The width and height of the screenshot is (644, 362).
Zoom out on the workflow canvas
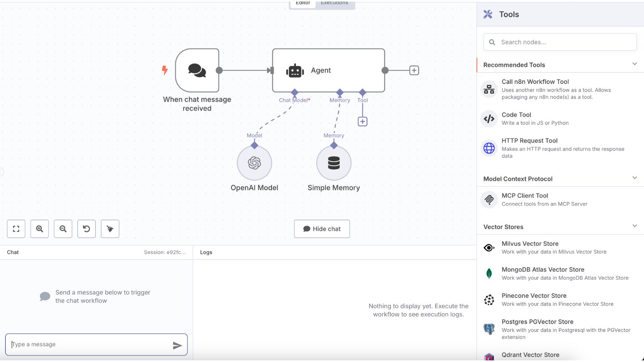pos(63,229)
